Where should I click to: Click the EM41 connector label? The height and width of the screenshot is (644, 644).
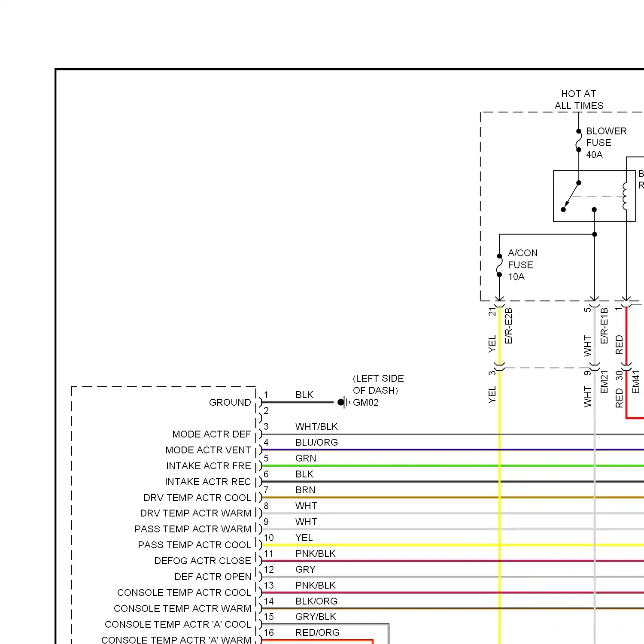[x=636, y=382]
